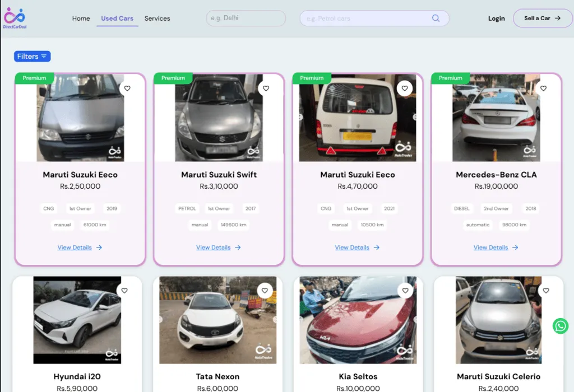Go to the Home page
Screen dimensions: 574x392
81,18
